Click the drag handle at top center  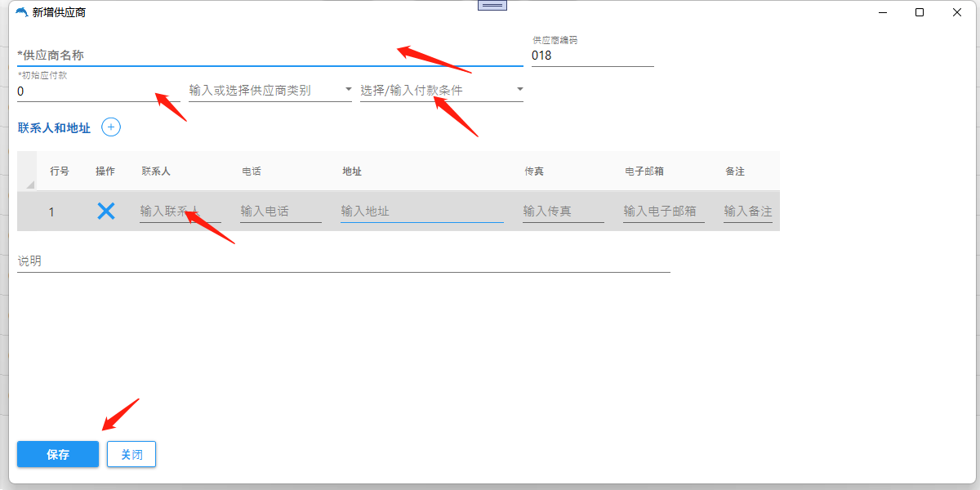point(492,5)
